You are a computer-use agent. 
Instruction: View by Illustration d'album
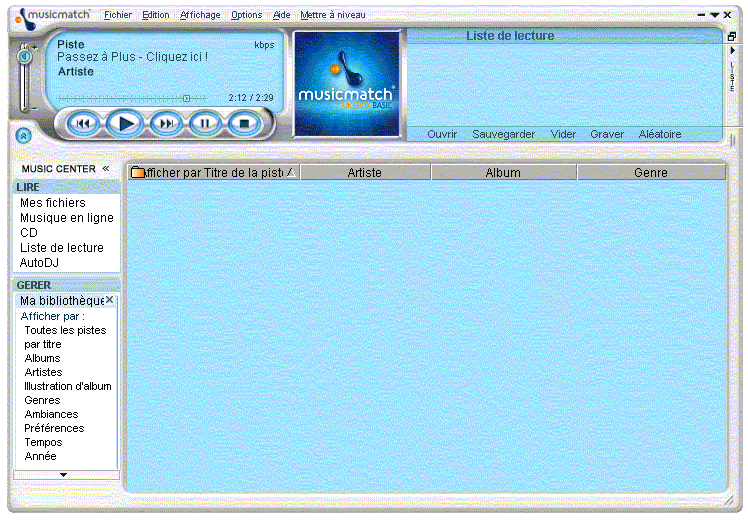click(68, 386)
